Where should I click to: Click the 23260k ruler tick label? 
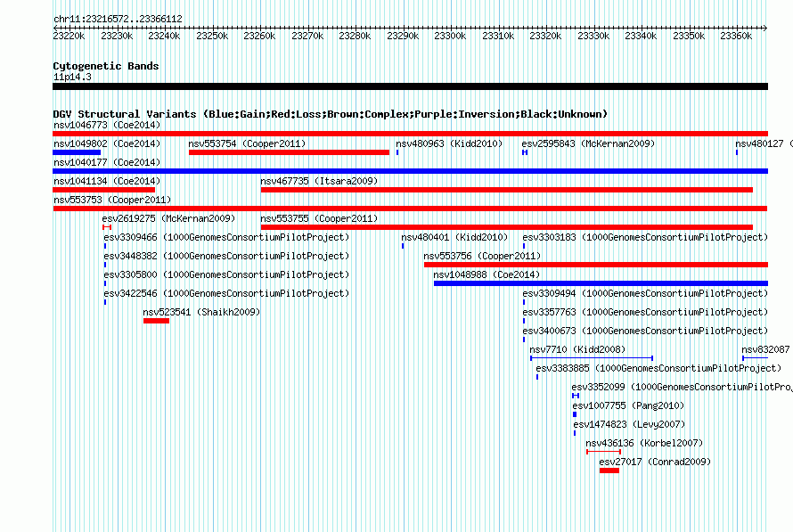(259, 36)
